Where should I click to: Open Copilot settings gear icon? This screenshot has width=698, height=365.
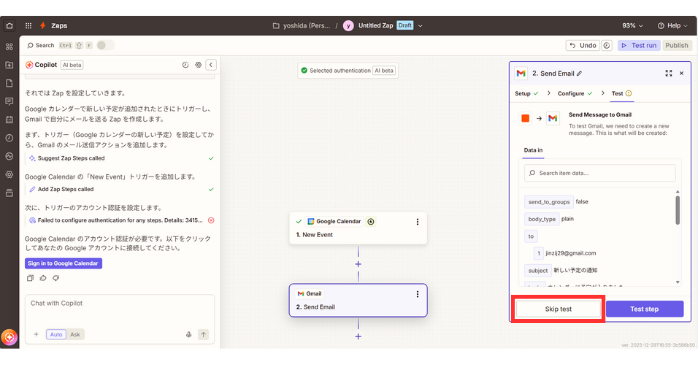pos(198,65)
